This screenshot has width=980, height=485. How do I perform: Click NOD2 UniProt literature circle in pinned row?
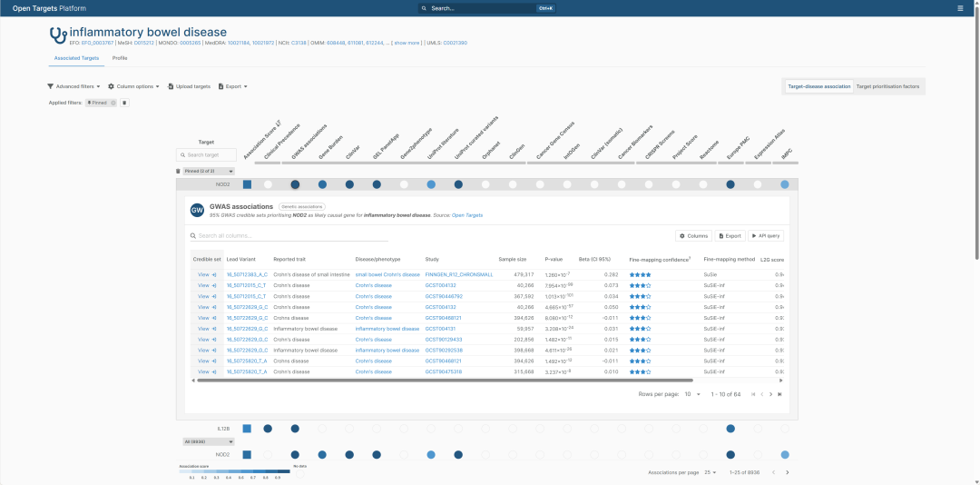point(431,184)
